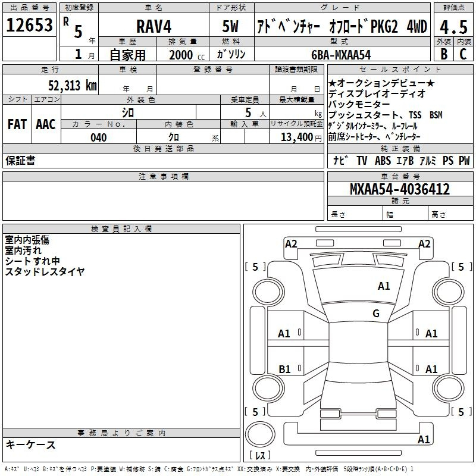Viewport: 476px width, 476px height.
Task: Click the A1 mark on the front left door
Action: tap(284, 334)
